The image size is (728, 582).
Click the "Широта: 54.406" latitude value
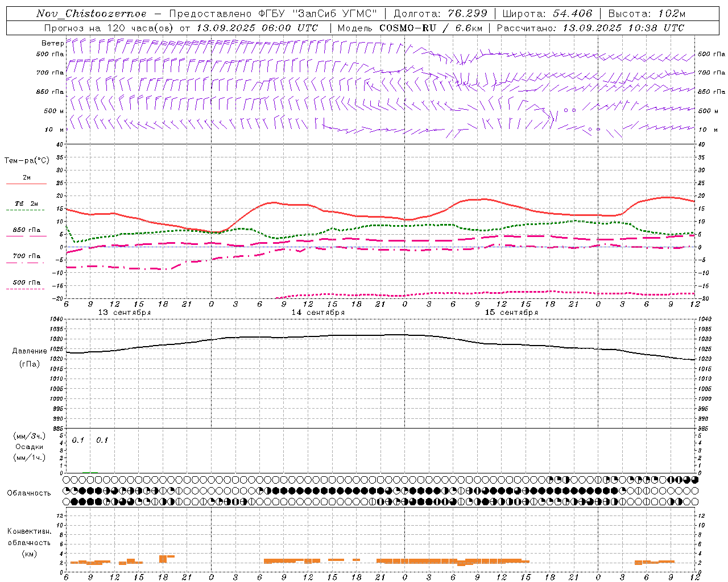[547, 14]
